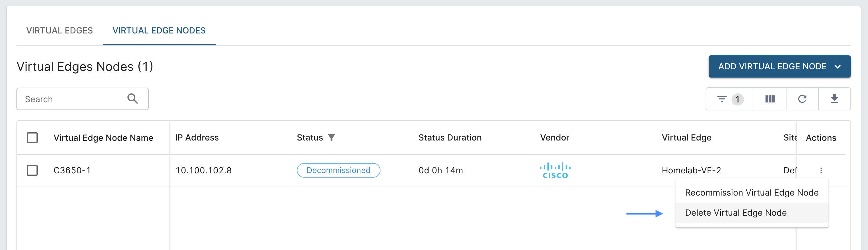868x250 pixels.
Task: Toggle the select-all checkbox in header
Action: (32, 138)
